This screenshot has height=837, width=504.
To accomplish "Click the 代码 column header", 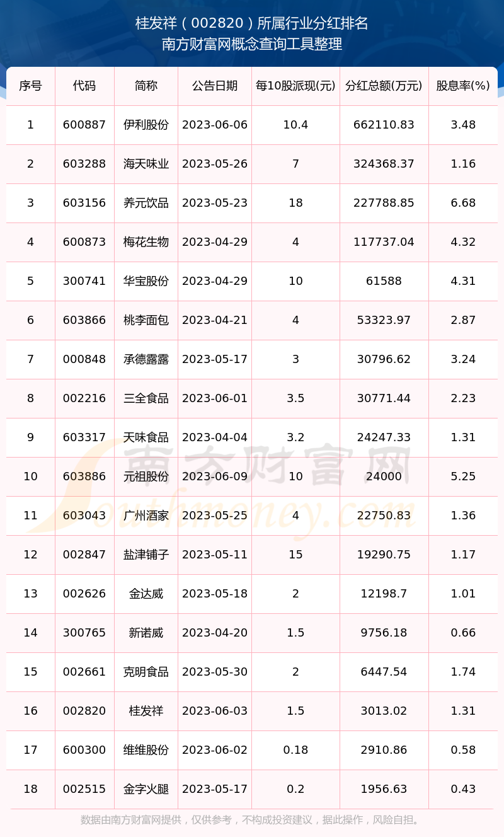I will tap(84, 86).
